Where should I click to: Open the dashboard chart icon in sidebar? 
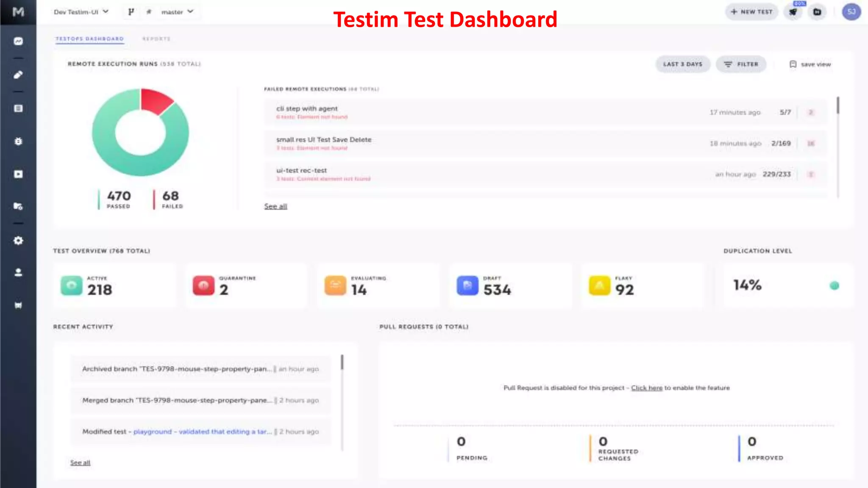pyautogui.click(x=18, y=41)
